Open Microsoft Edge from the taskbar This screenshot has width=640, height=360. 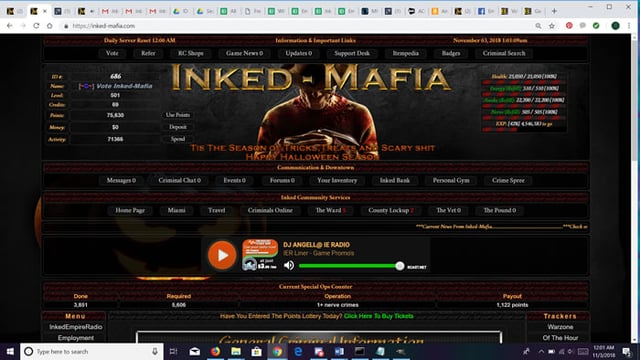pos(298,351)
